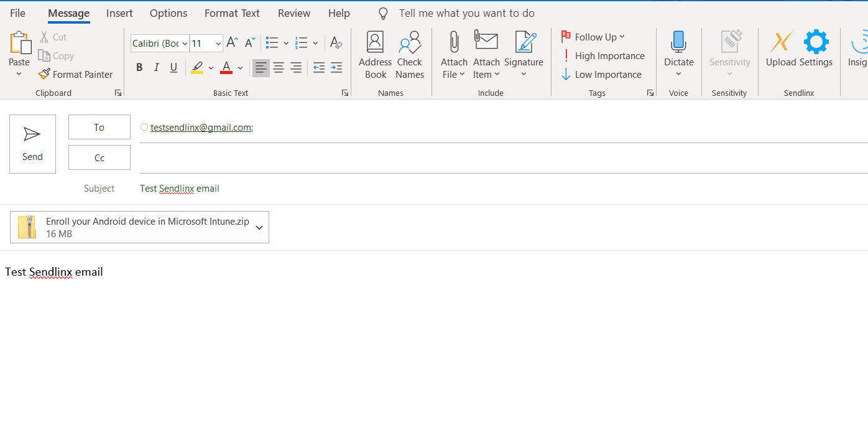Expand Basic Text dialog launcher

(x=345, y=93)
